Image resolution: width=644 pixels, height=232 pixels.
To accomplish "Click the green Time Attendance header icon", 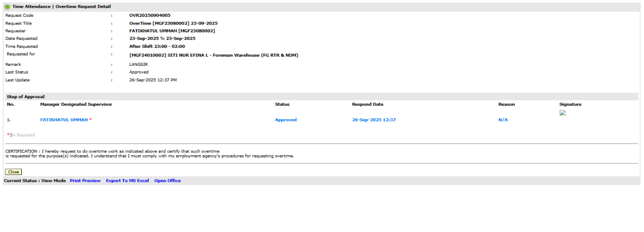I will coord(7,7).
